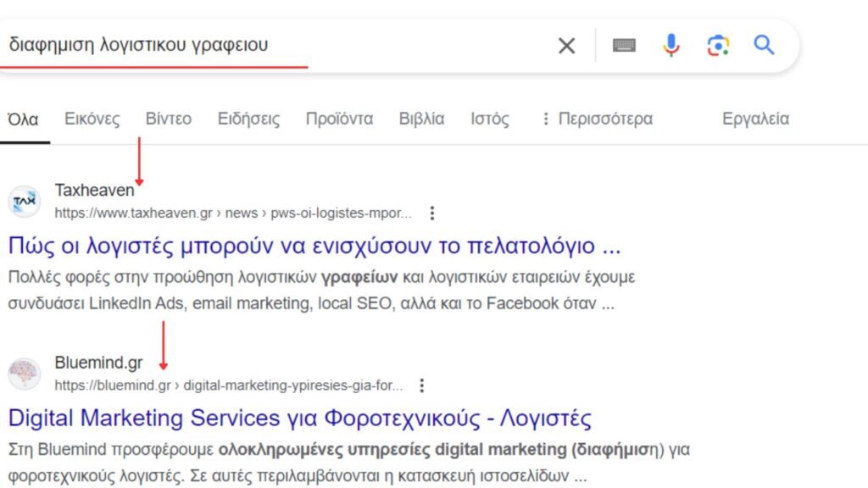868x488 pixels.
Task: Click the Taxheaven favicon logo
Action: [x=25, y=201]
